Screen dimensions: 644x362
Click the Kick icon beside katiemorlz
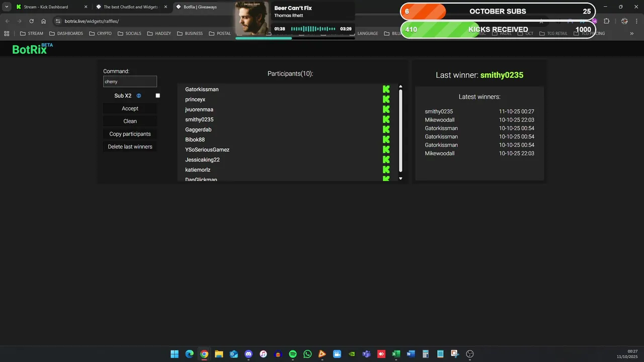pyautogui.click(x=386, y=169)
